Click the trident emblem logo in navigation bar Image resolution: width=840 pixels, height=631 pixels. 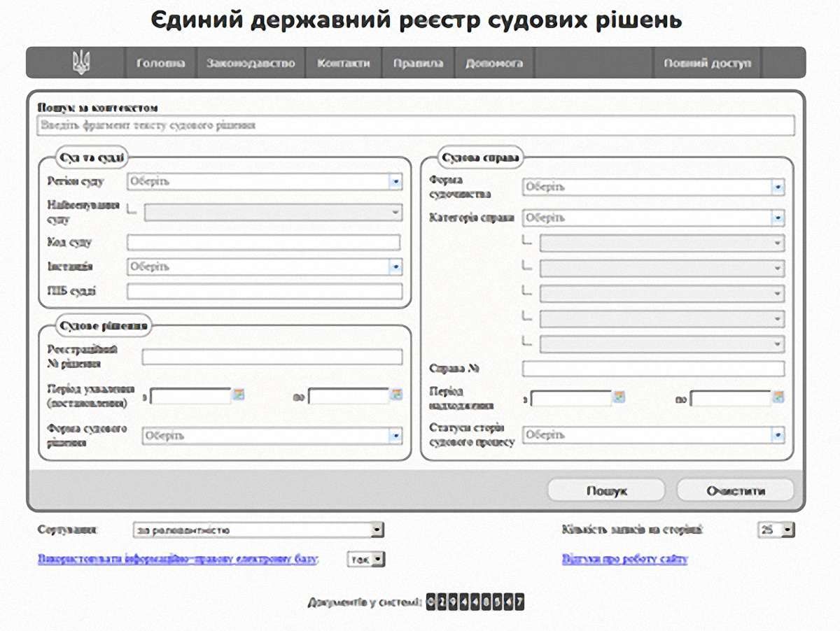pos(81,63)
